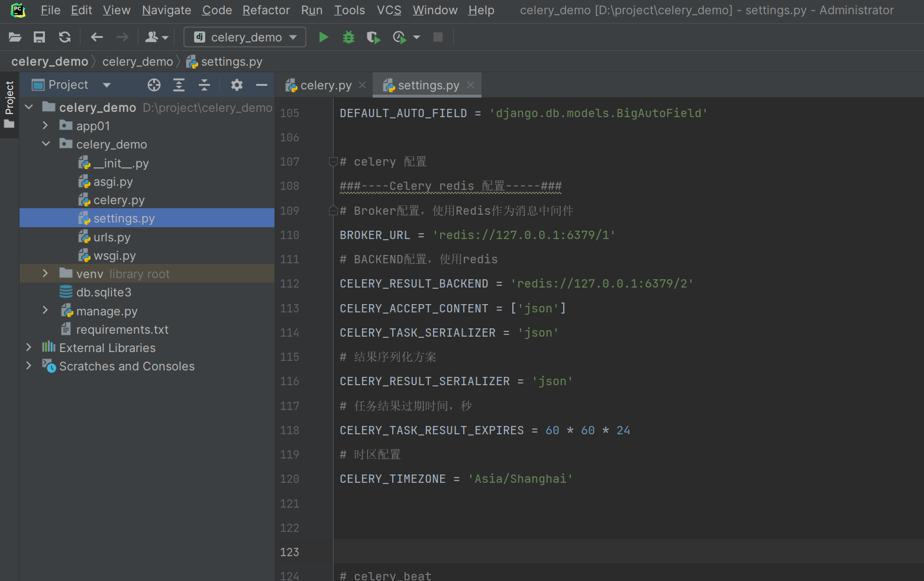This screenshot has width=924, height=581.
Task: Collapse the celery_demo root project node
Action: coord(28,107)
